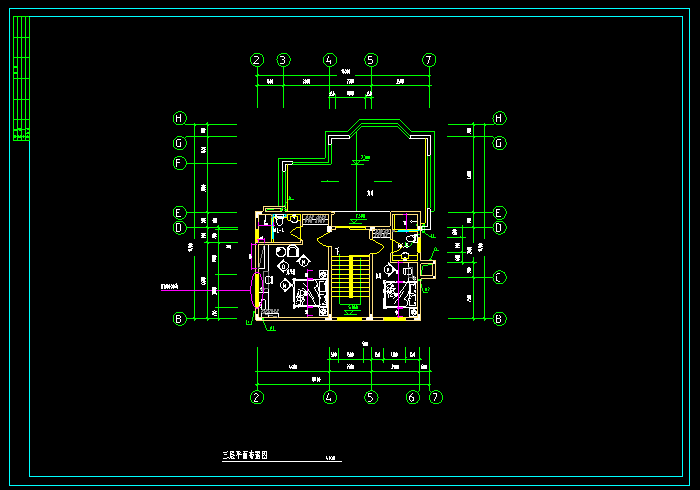Image resolution: width=700 pixels, height=490 pixels.
Task: Select the left-side axis bubble B
Action: pyautogui.click(x=179, y=319)
